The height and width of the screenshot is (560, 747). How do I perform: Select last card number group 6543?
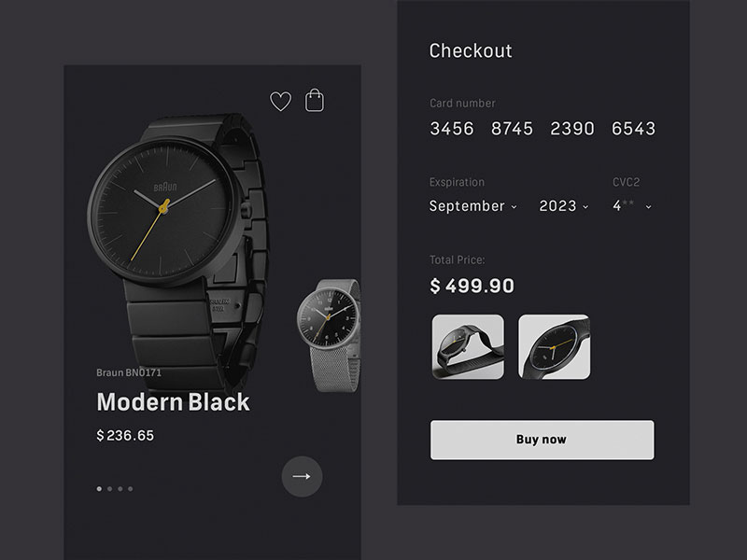point(633,129)
